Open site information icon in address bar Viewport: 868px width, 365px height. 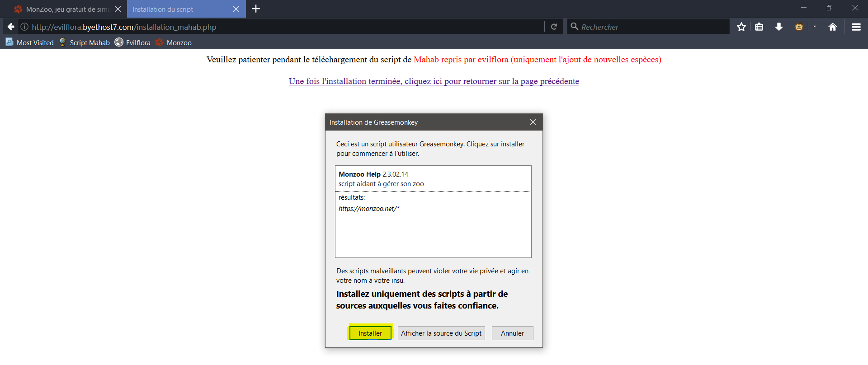[24, 27]
